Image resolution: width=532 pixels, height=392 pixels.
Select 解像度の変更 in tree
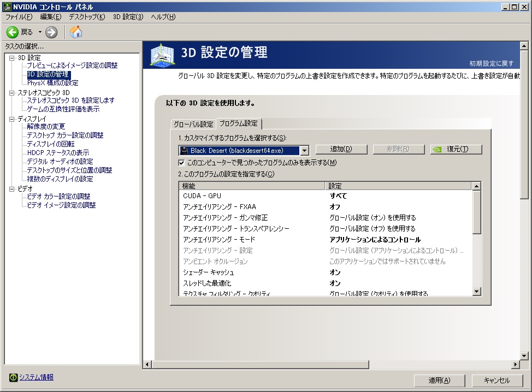[x=46, y=127]
